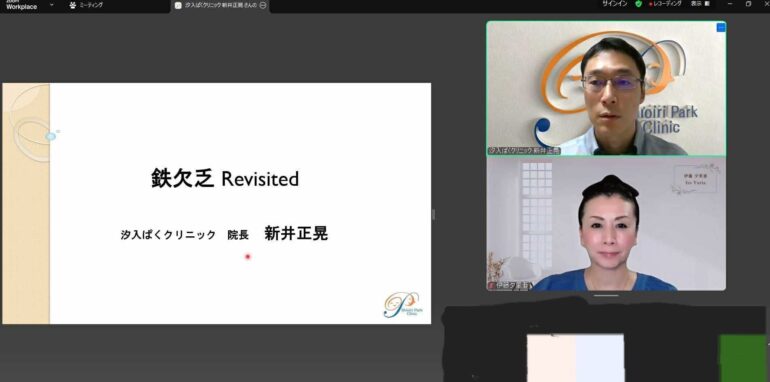Click the horizontal handle below video tiles
Viewport: 770px width, 382px height.
(x=606, y=295)
